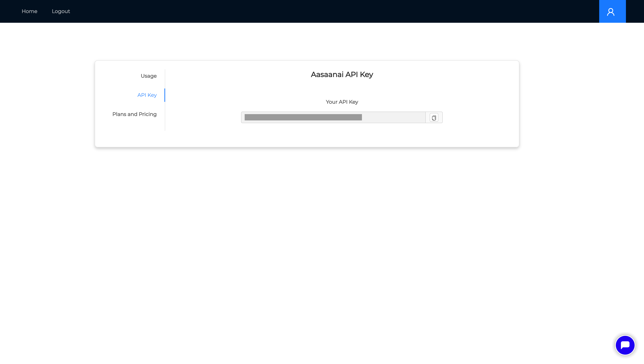This screenshot has width=644, height=364.
Task: Select the API Key tab
Action: coord(147,95)
